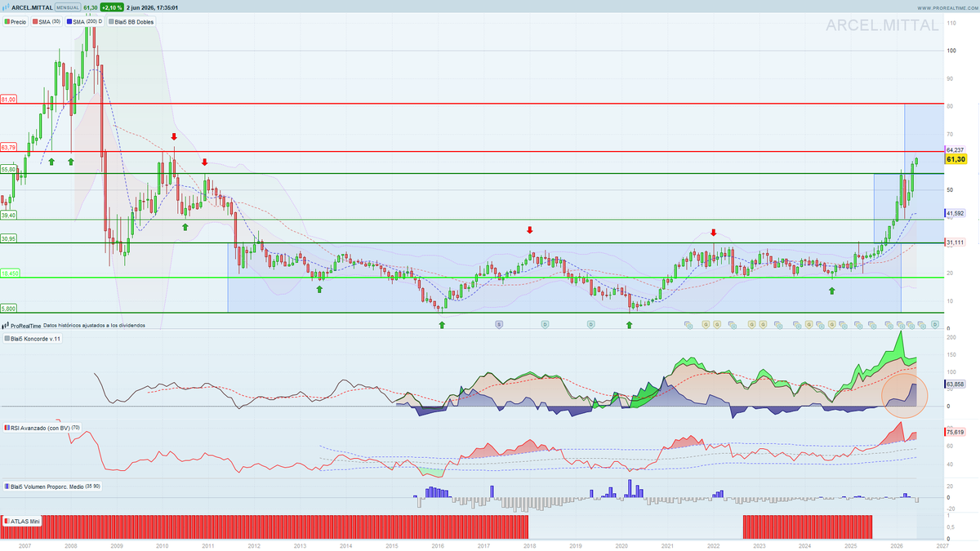980x551 pixels.
Task: Click the D dividend marker near 2017
Action: [544, 325]
